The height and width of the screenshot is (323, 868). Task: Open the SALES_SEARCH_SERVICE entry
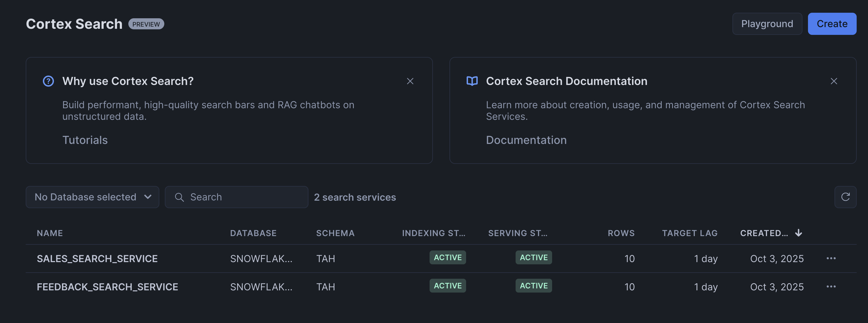pos(97,259)
